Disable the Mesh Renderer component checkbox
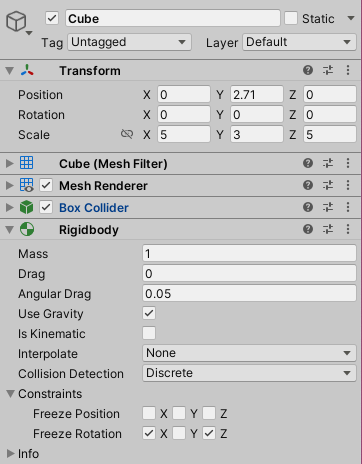 click(46, 185)
